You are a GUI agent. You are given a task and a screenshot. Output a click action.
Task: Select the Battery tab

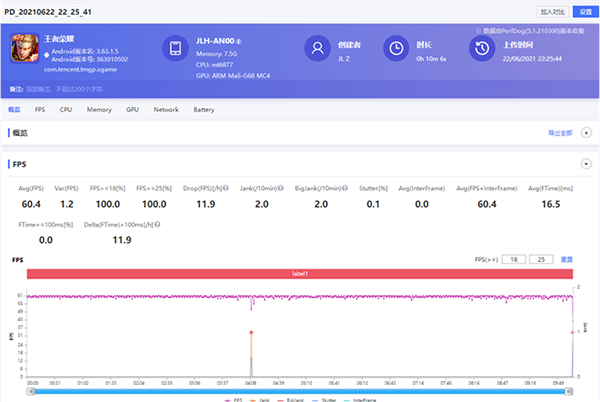[204, 109]
